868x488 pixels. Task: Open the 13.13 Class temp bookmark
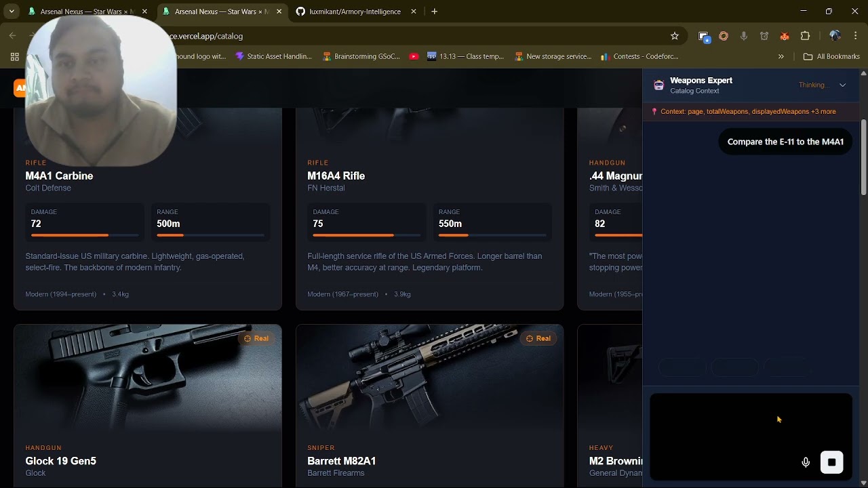click(x=465, y=57)
